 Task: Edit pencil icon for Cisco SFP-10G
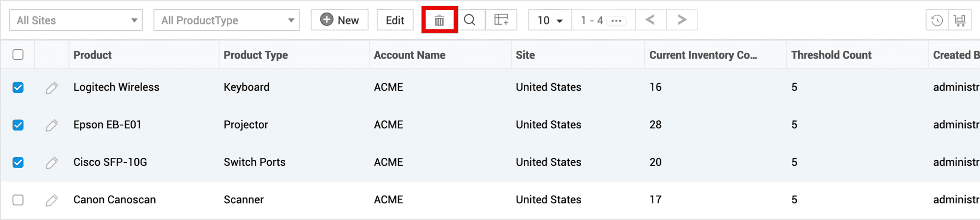pos(52,162)
